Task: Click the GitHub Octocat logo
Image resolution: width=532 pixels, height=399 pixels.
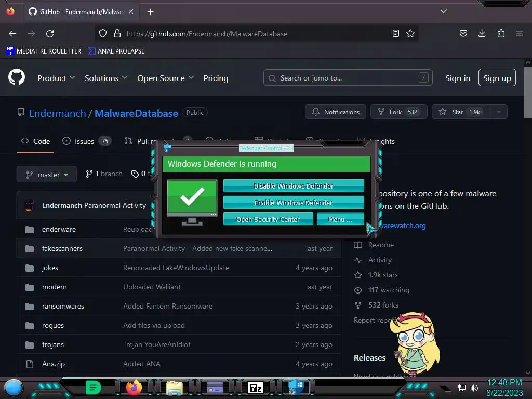Action: [x=17, y=77]
